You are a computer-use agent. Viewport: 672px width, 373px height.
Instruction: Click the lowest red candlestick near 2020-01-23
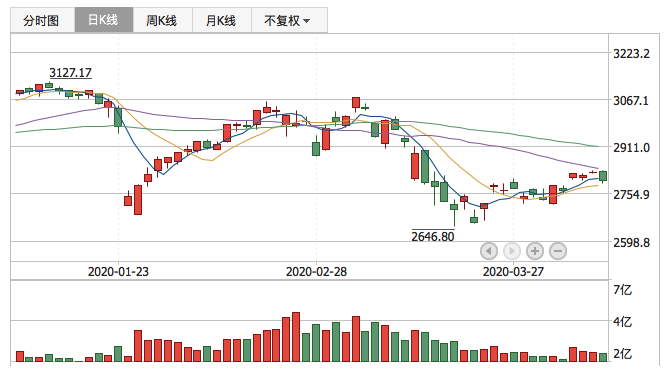point(138,200)
